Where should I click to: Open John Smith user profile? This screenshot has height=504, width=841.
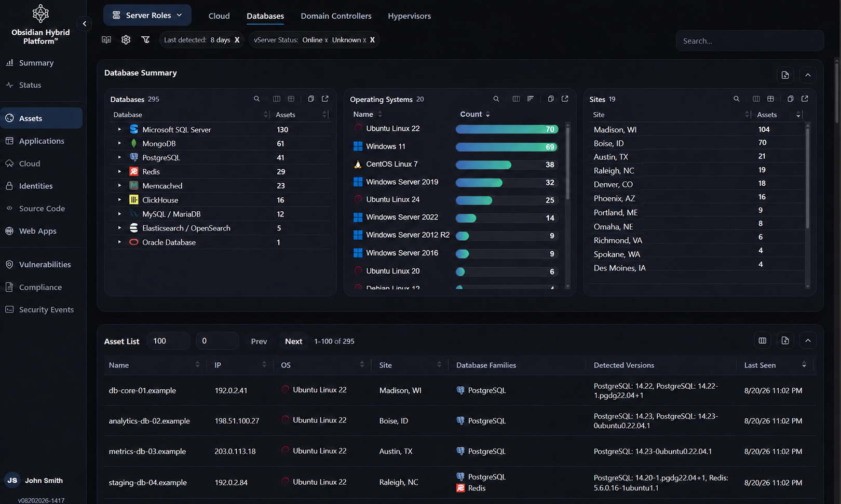click(x=34, y=480)
